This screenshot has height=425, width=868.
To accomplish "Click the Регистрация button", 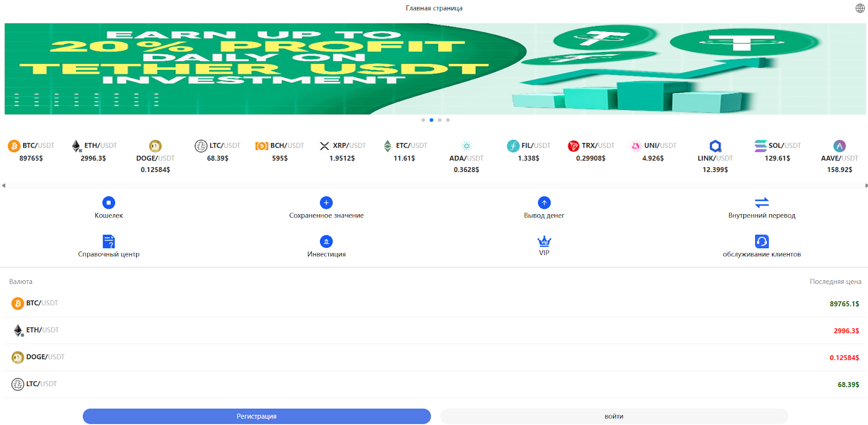I will [x=257, y=416].
